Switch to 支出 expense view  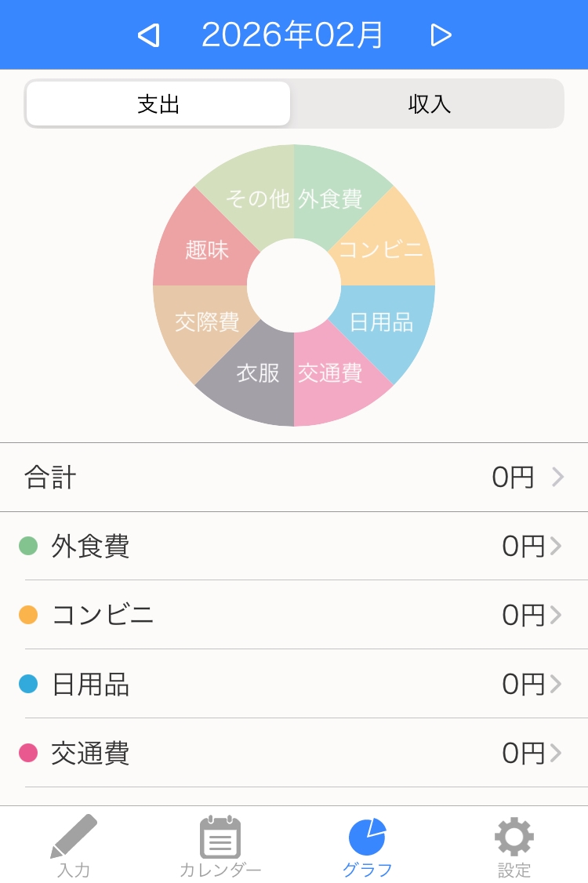click(x=158, y=104)
